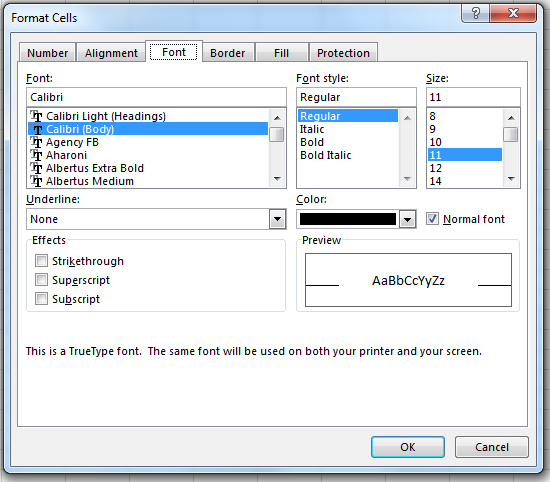Select Bold font style
The width and height of the screenshot is (550, 482).
pos(348,142)
